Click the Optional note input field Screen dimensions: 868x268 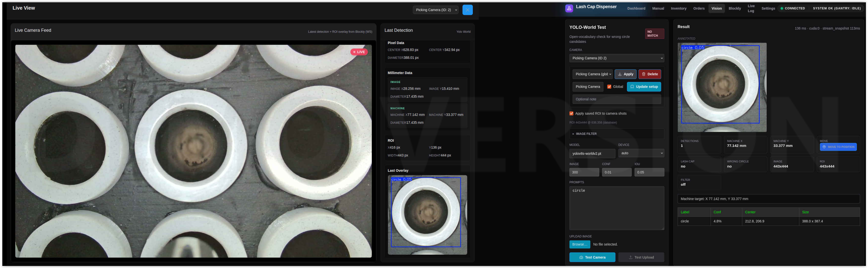click(616, 99)
